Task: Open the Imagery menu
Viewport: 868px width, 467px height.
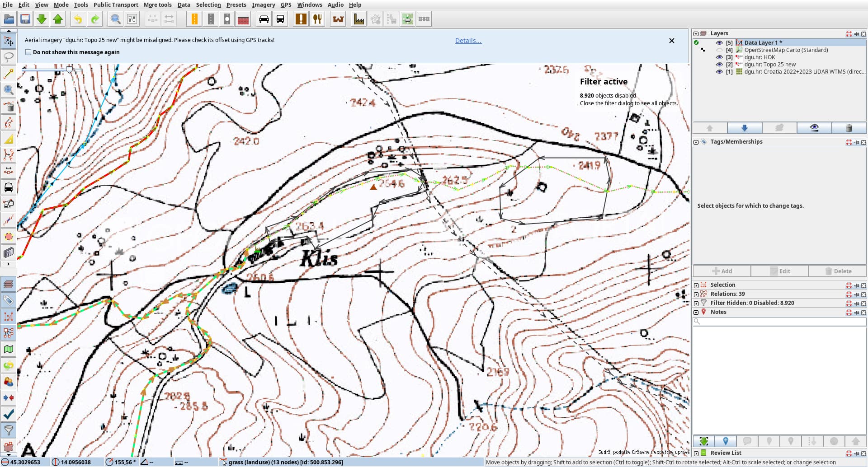Action: click(x=264, y=5)
